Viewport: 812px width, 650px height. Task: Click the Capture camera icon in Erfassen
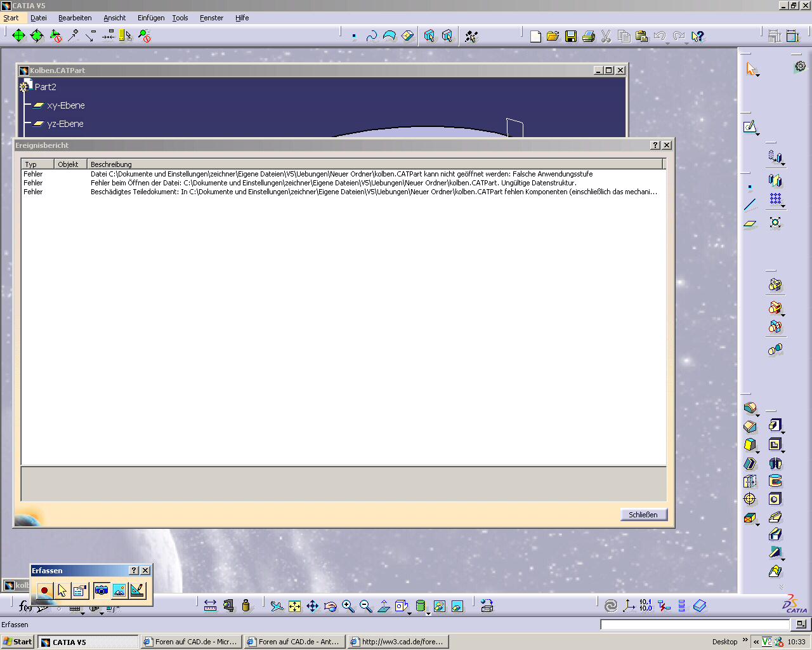[101, 590]
